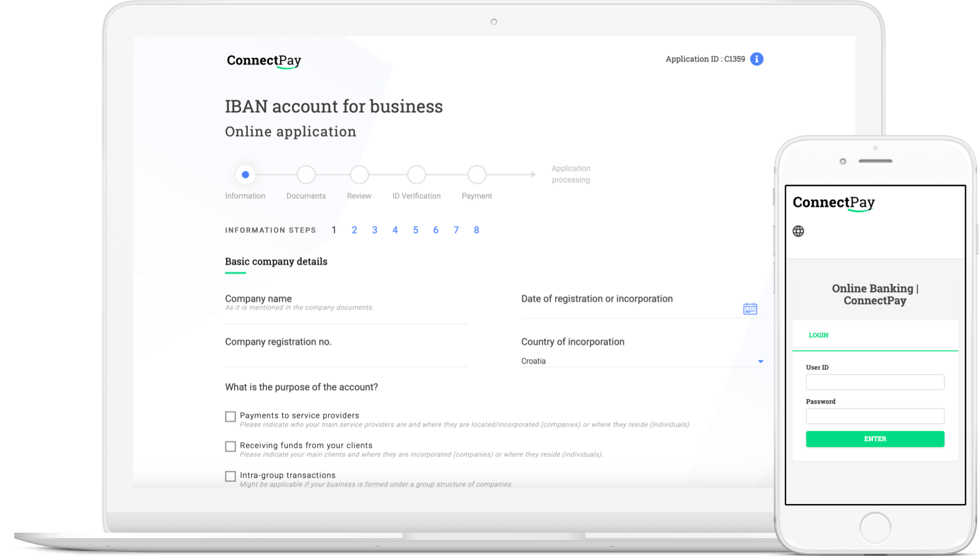Navigate to information step 5

point(415,230)
